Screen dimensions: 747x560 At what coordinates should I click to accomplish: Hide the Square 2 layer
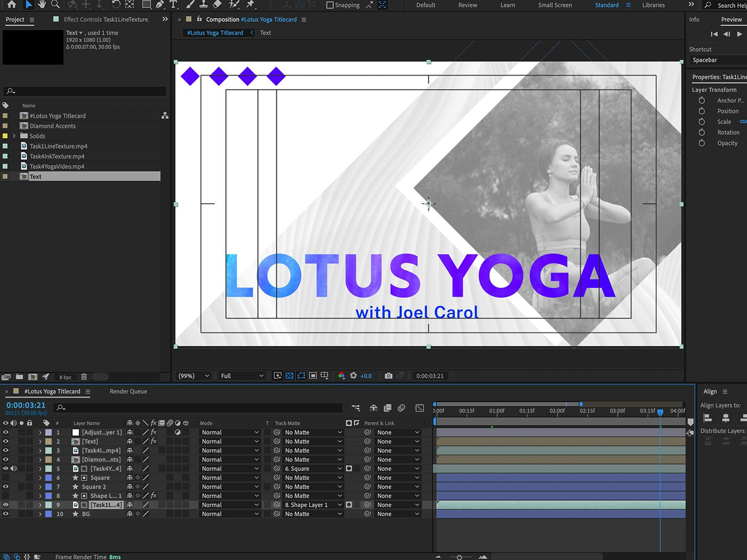point(6,487)
